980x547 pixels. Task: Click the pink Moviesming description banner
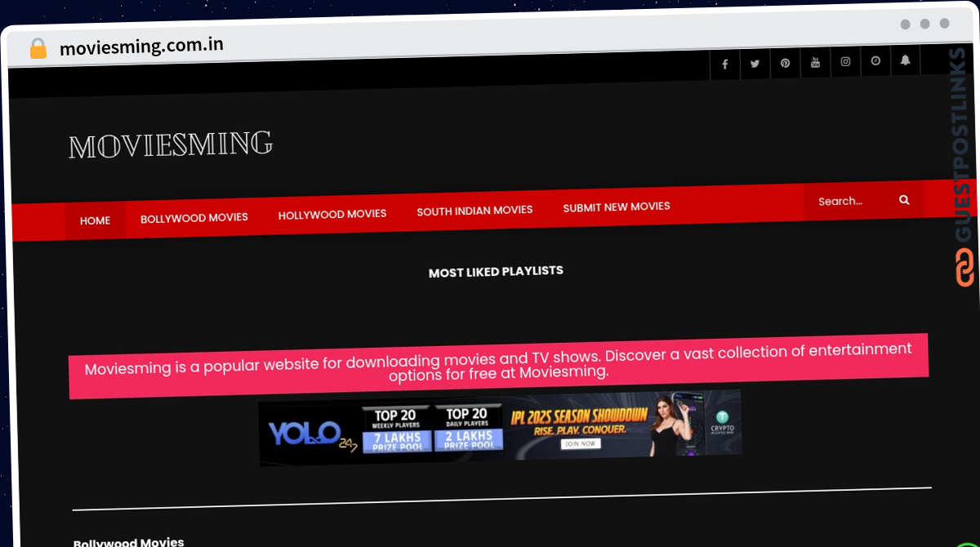pos(498,365)
